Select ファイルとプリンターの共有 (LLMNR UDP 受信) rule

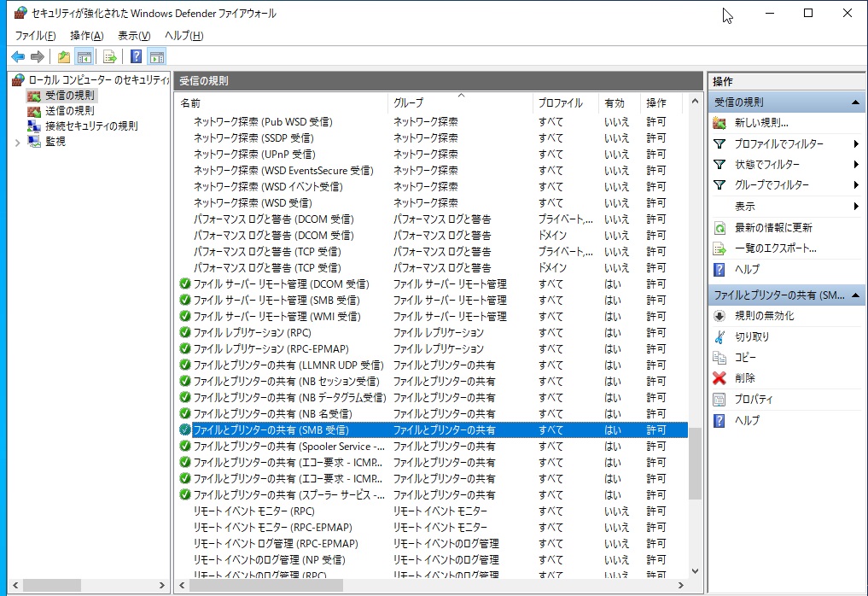[432, 365]
